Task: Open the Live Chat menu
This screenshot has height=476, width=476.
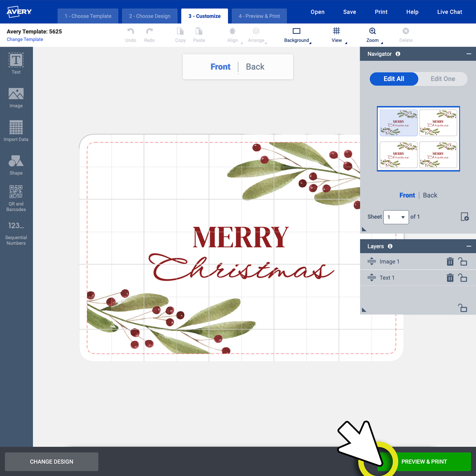Action: [449, 12]
